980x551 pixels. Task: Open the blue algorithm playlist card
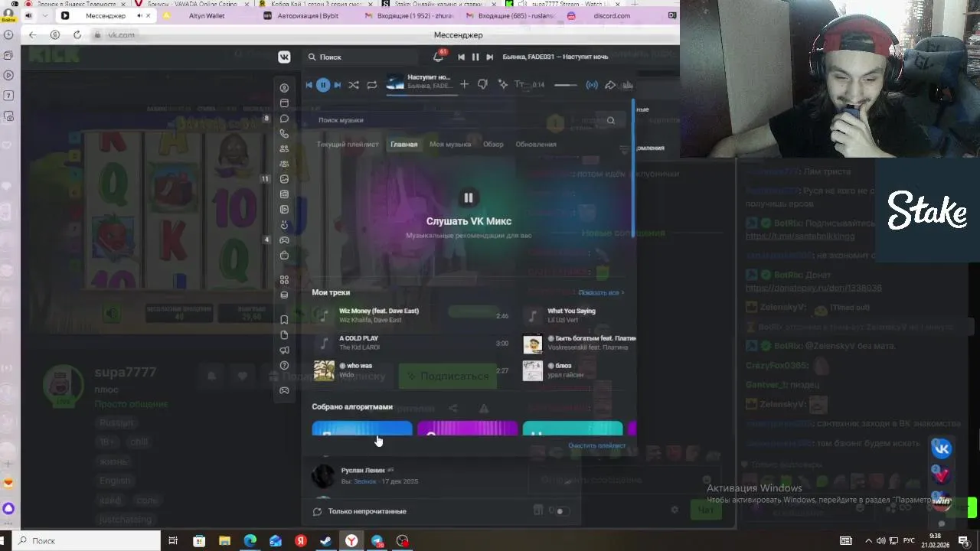coord(362,429)
